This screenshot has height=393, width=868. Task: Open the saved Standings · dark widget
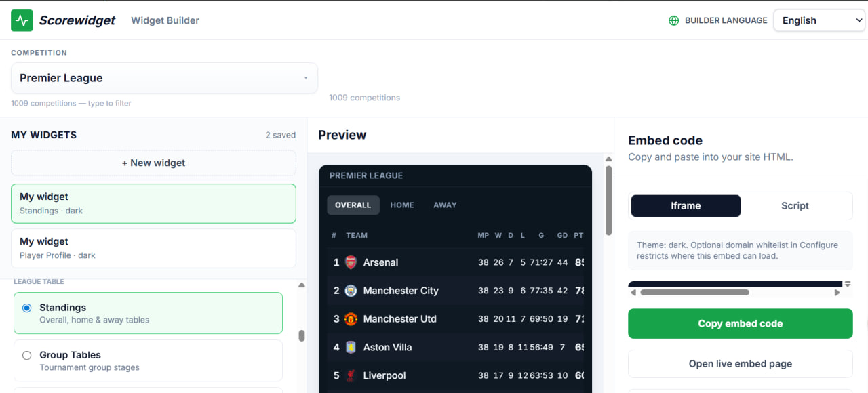pos(153,203)
